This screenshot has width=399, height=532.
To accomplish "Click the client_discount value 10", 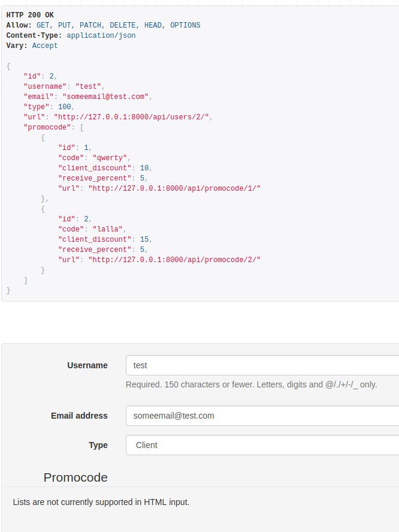I will coord(144,168).
